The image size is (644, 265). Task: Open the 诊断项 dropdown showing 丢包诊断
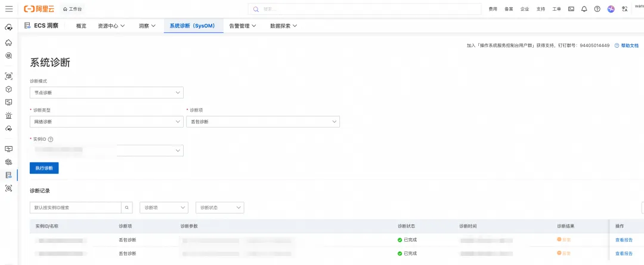(263, 122)
